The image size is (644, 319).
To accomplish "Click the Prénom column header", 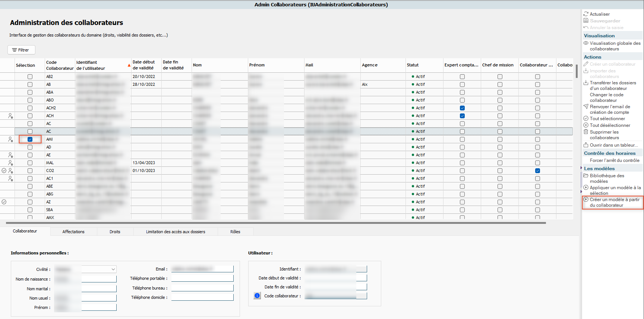I will [276, 65].
